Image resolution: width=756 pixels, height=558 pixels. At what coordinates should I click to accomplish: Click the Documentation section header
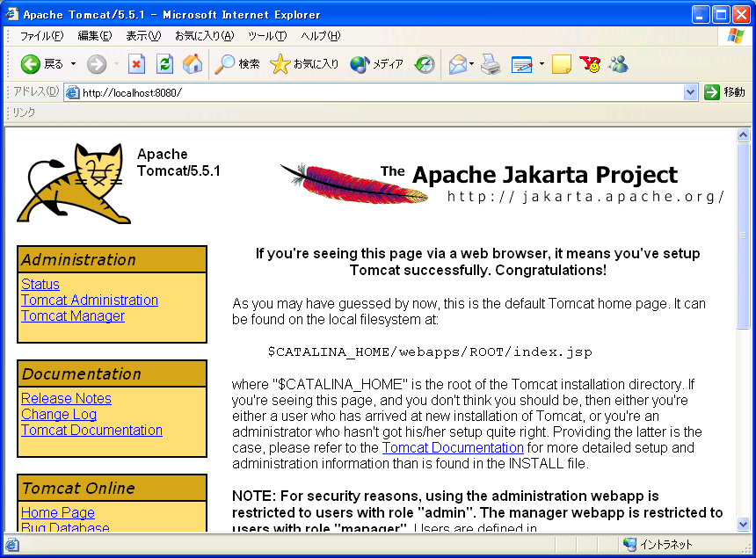point(112,374)
